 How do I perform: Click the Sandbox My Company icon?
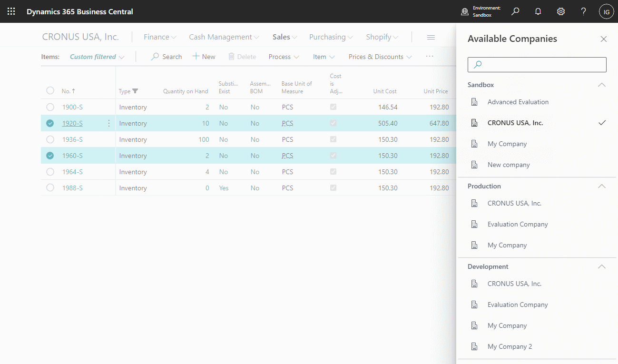tap(474, 144)
